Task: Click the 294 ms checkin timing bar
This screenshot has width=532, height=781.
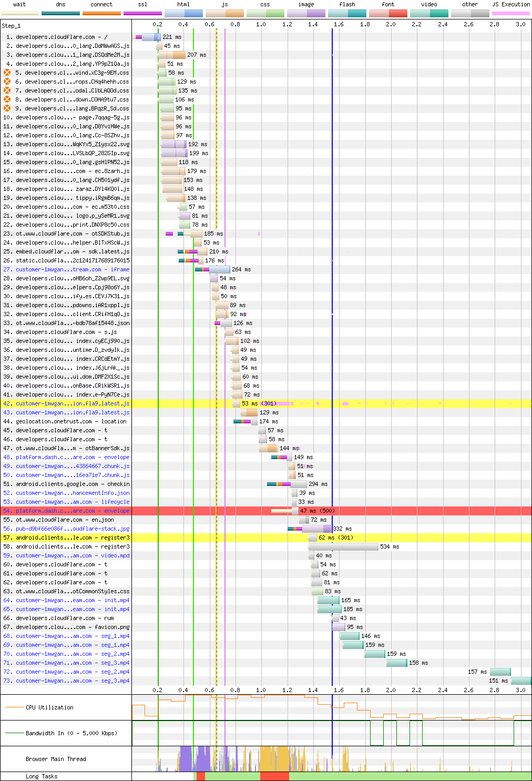Action: pyautogui.click(x=287, y=484)
